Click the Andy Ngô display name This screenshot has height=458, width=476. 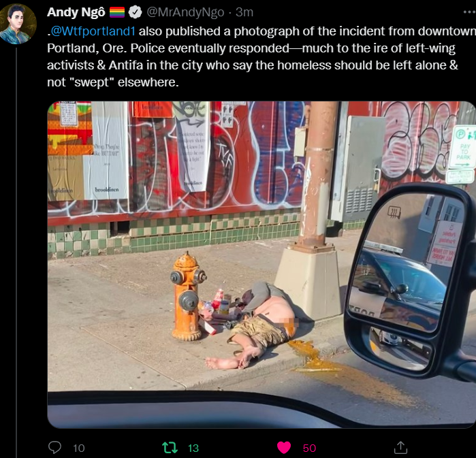tap(76, 12)
